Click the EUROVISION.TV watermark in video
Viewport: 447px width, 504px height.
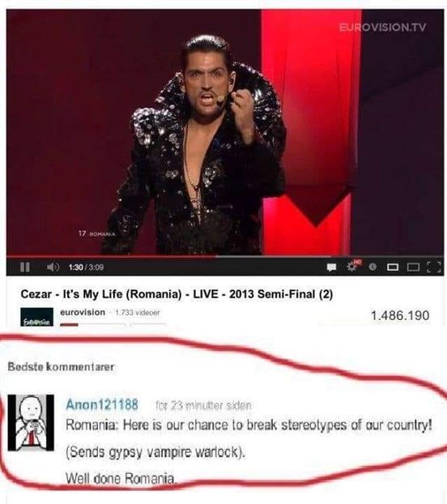(x=382, y=28)
